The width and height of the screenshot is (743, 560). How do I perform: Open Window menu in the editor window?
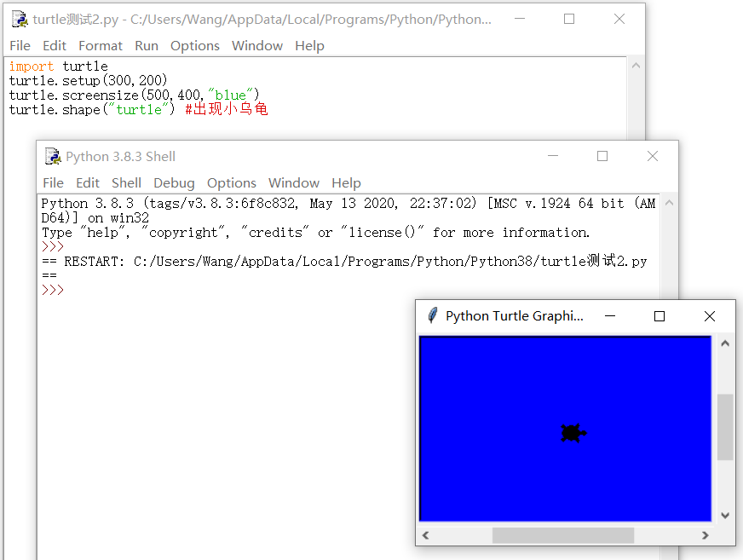tap(256, 45)
